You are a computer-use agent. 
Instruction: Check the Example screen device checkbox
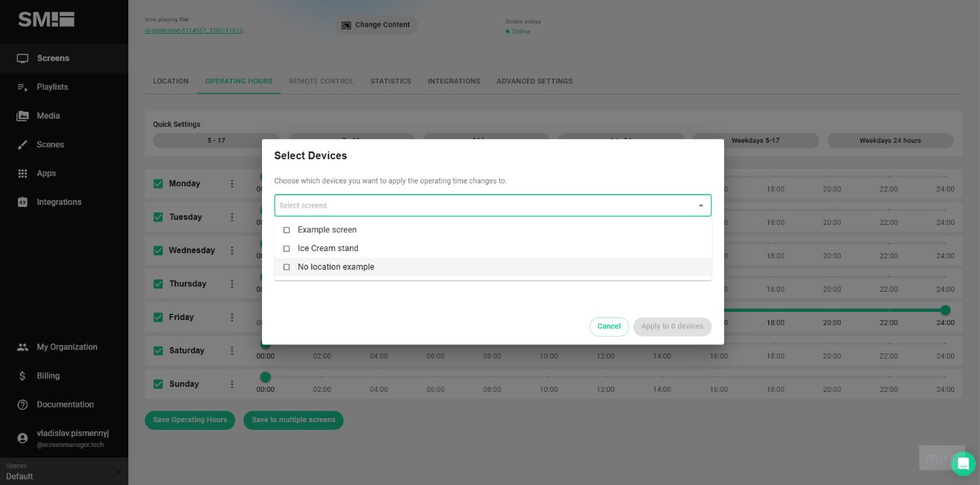pos(287,230)
